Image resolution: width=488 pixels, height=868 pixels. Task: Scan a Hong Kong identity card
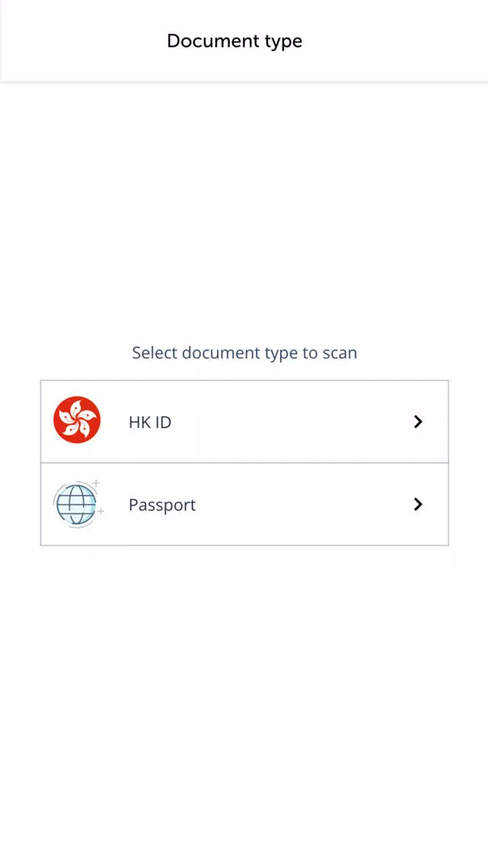click(244, 421)
